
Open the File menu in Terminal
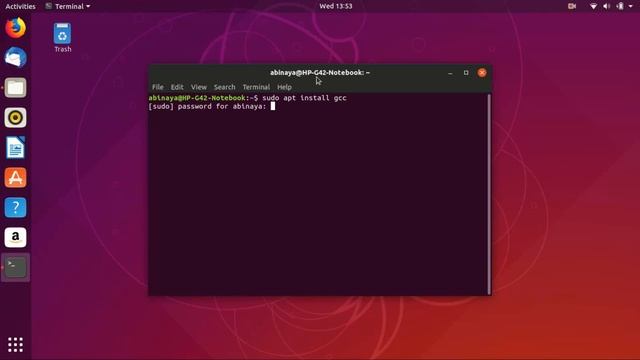(158, 87)
